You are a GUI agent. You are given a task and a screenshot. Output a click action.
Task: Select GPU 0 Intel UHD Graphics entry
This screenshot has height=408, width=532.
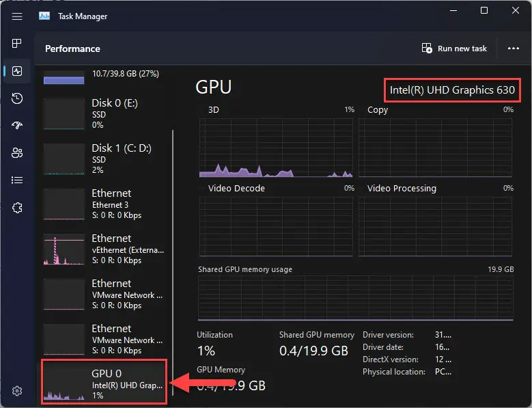104,382
